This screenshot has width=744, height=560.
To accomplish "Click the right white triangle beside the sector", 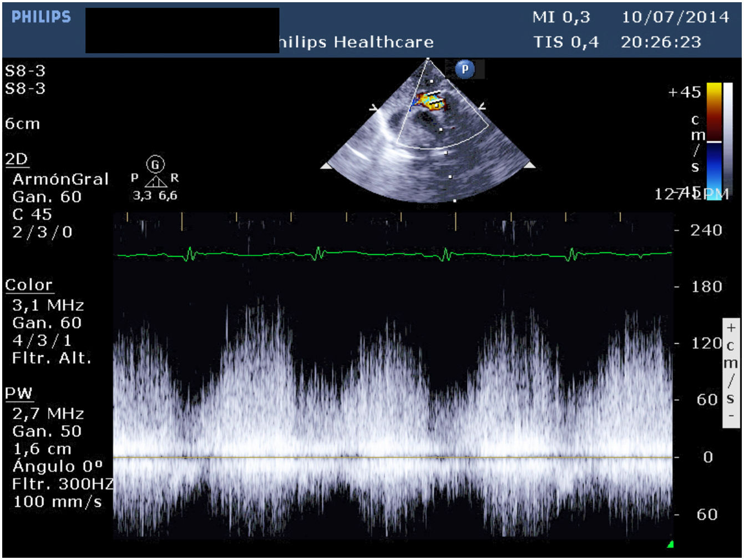I will pos(530,165).
